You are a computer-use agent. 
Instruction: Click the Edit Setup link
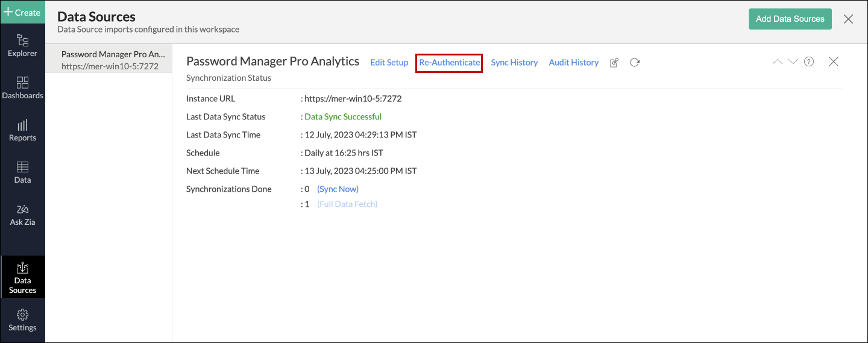(389, 63)
